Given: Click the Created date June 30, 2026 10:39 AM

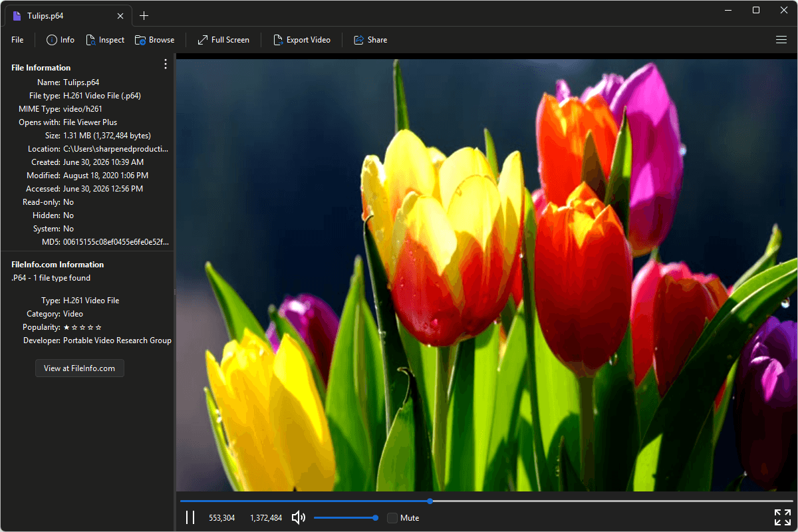Looking at the screenshot, I should [x=103, y=162].
